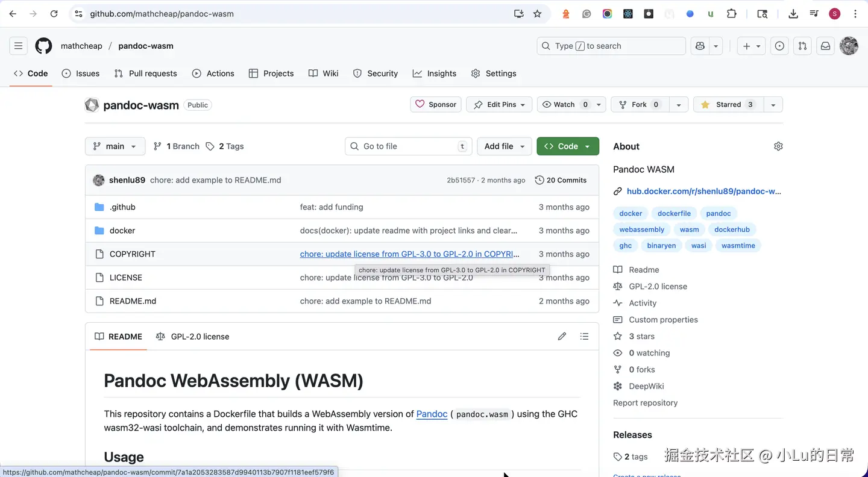Fork the repository
This screenshot has height=477, width=868.
pos(640,105)
